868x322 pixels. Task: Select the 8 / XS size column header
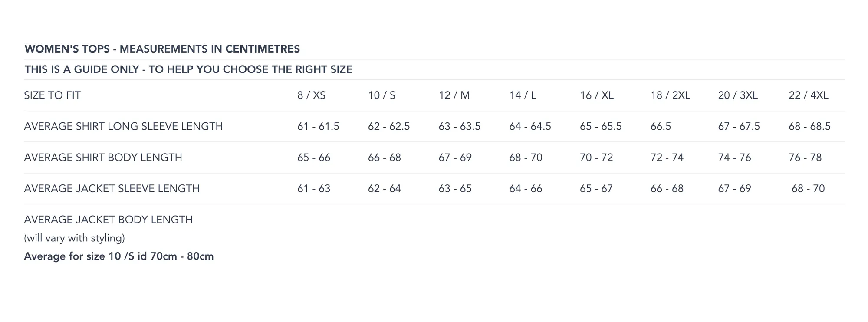click(x=311, y=95)
